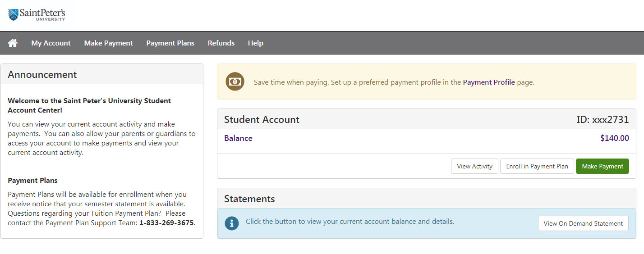The width and height of the screenshot is (644, 254).
Task: Click the Payment Plan Support phone number
Action: 166,223
